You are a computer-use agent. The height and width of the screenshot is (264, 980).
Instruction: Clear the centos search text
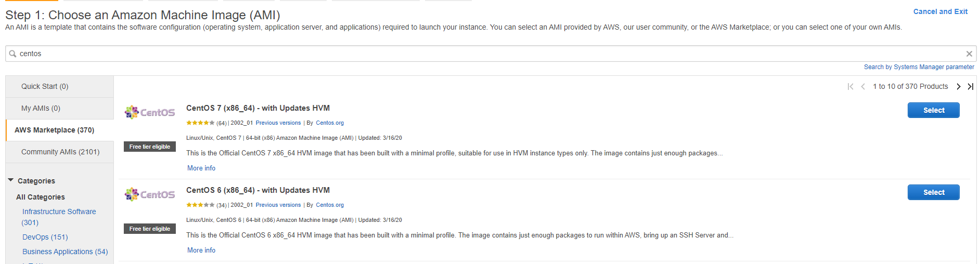[969, 54]
